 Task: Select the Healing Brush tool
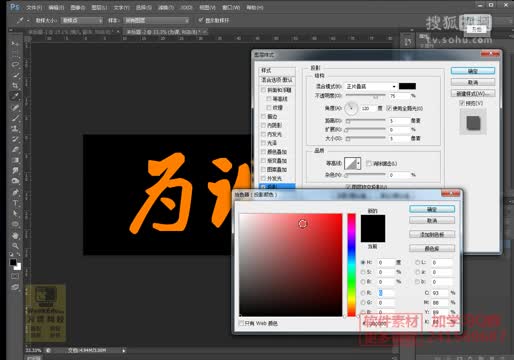pyautogui.click(x=15, y=107)
